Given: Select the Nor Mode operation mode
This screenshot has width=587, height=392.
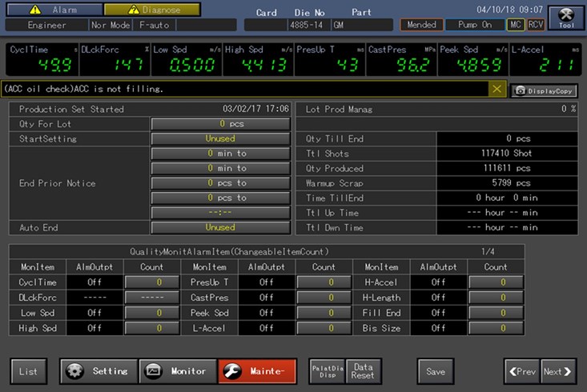Looking at the screenshot, I should [x=111, y=25].
